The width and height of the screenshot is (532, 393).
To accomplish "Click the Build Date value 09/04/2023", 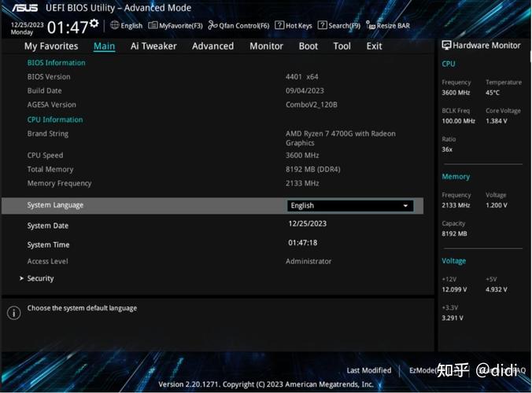I will [305, 91].
